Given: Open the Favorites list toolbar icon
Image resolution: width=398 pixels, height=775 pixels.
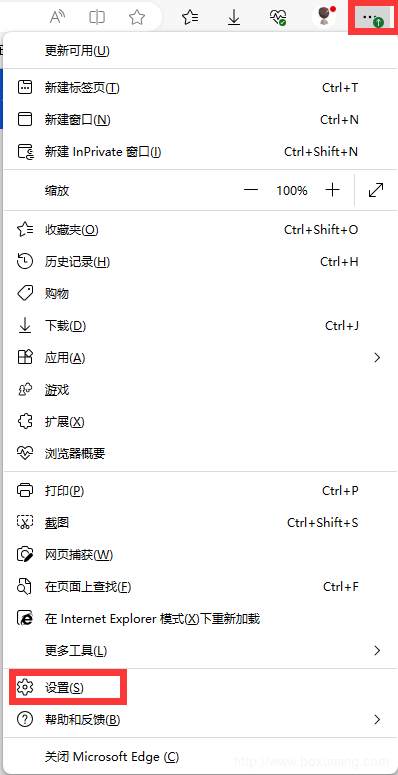Looking at the screenshot, I should [x=190, y=18].
